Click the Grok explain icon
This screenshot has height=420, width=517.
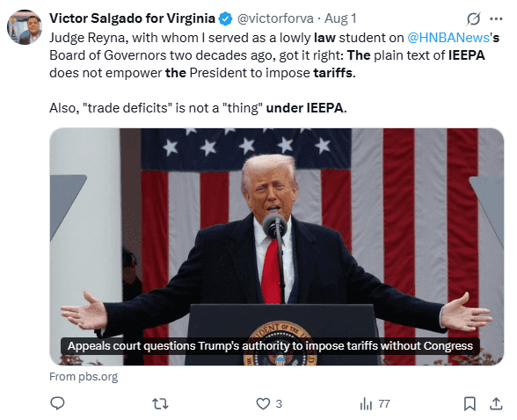coord(473,18)
